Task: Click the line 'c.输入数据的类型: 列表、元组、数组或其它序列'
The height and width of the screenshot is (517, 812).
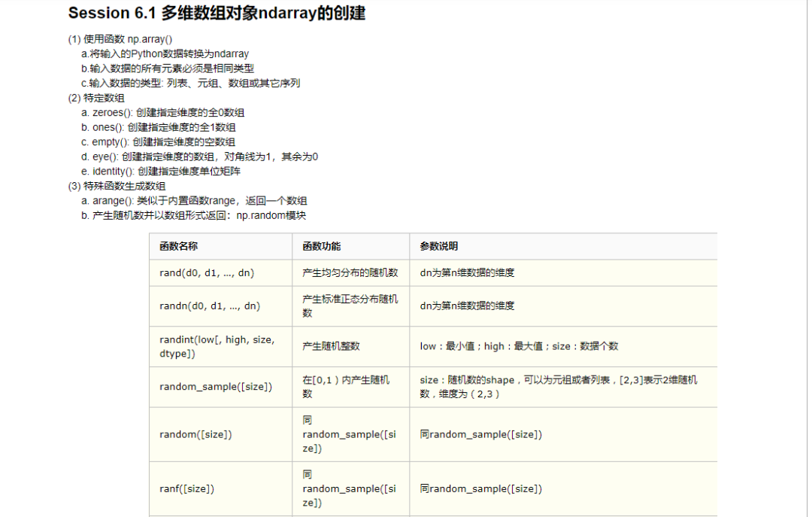Action: [x=190, y=83]
